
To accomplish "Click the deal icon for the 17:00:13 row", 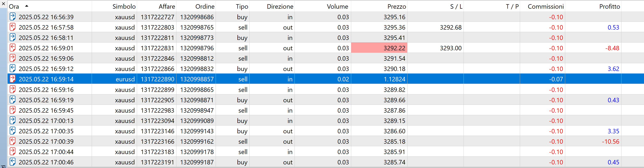I will [12, 120].
